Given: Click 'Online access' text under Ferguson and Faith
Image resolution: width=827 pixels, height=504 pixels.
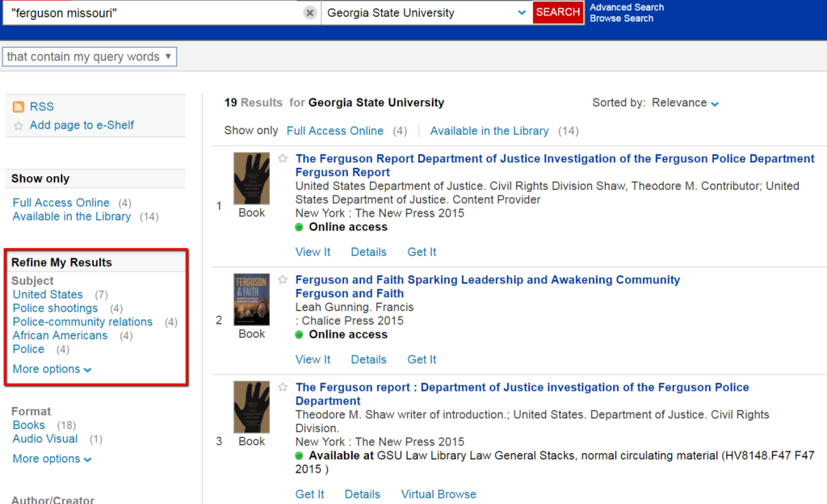Looking at the screenshot, I should [x=348, y=334].
